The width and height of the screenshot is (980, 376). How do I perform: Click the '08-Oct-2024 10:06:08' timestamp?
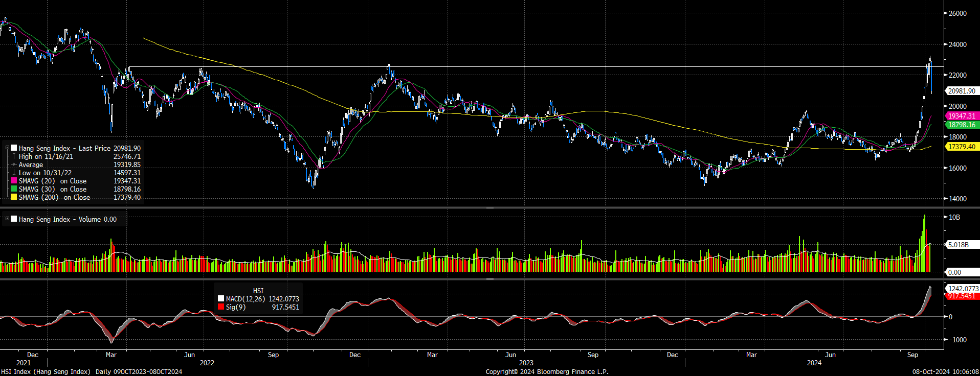coord(946,371)
